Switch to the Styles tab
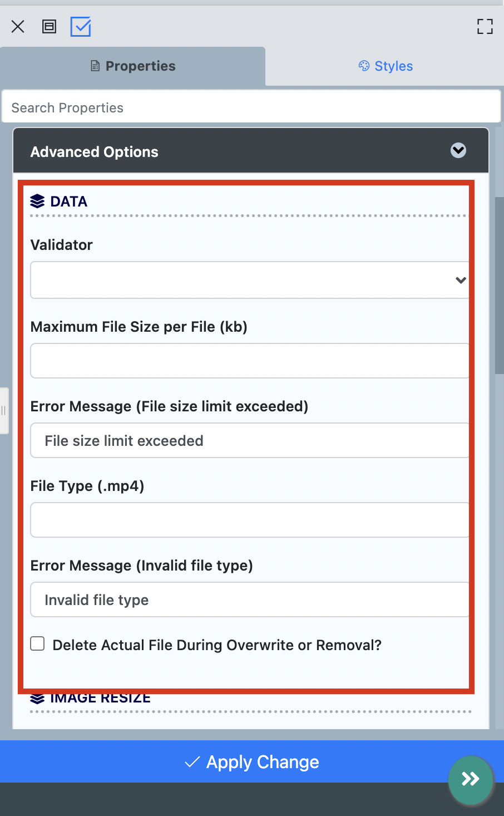 coord(386,66)
